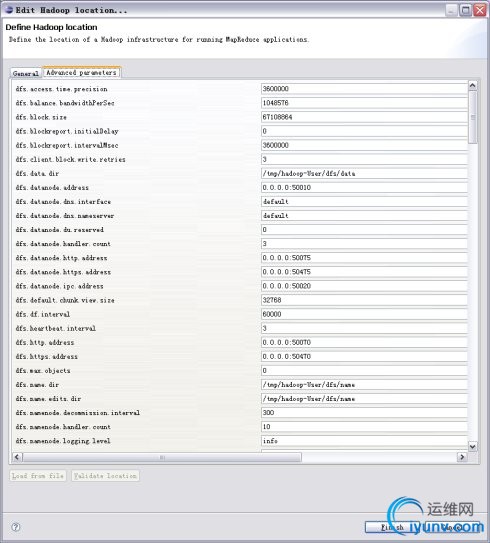Edit the dfs.balance.bandwidthPerSec value field

coord(364,103)
